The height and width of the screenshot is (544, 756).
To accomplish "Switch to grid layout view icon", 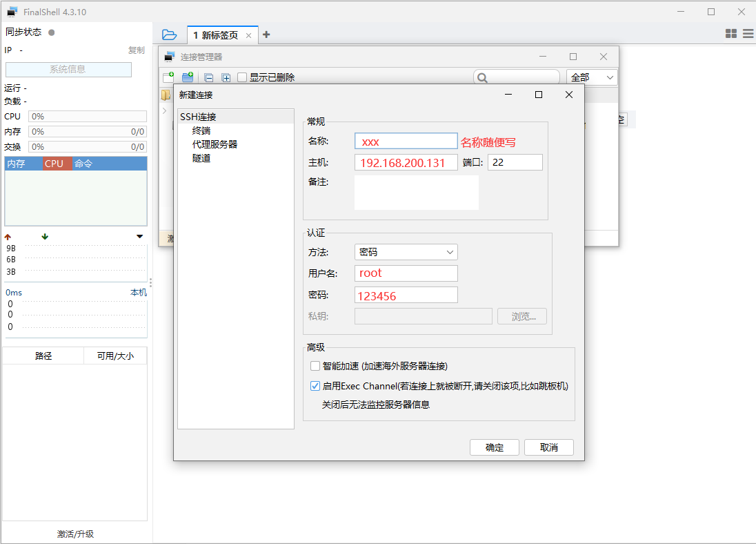I will click(x=731, y=33).
